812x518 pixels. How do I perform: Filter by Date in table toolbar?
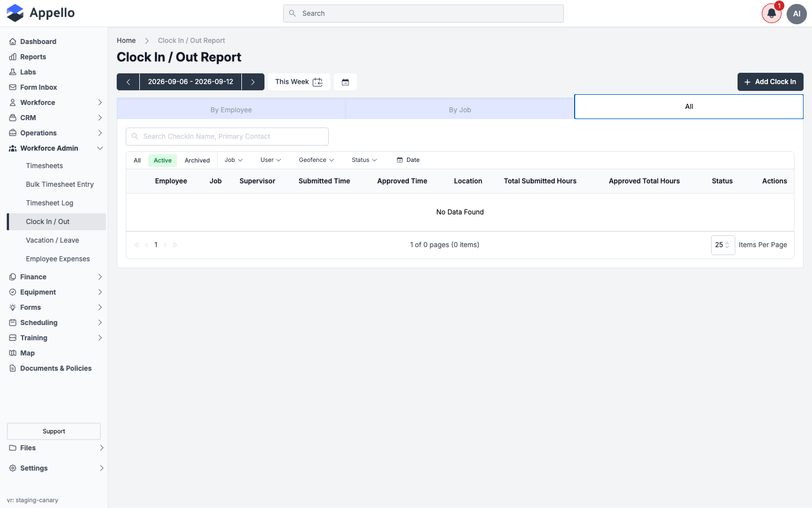[x=408, y=160]
